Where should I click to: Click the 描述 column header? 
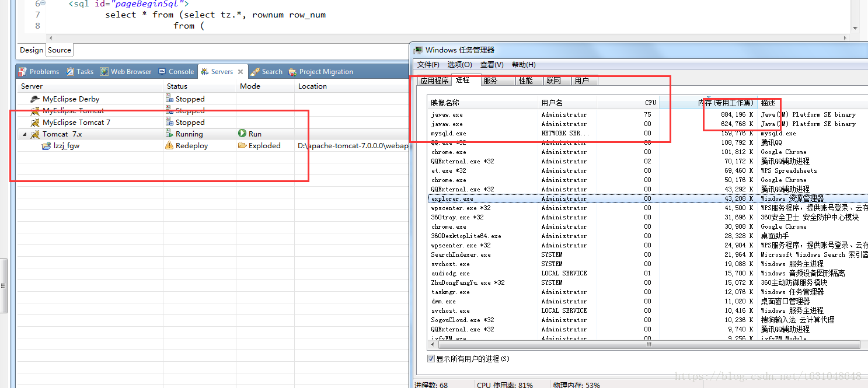coord(811,103)
